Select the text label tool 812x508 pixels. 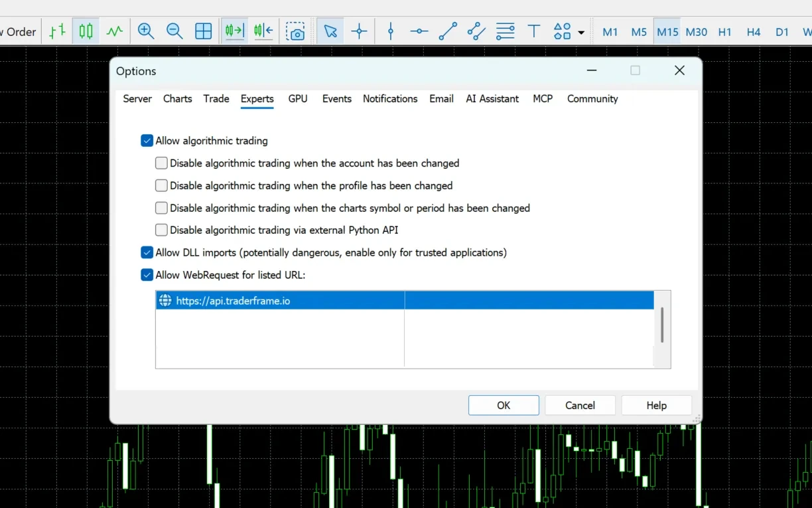(x=534, y=31)
